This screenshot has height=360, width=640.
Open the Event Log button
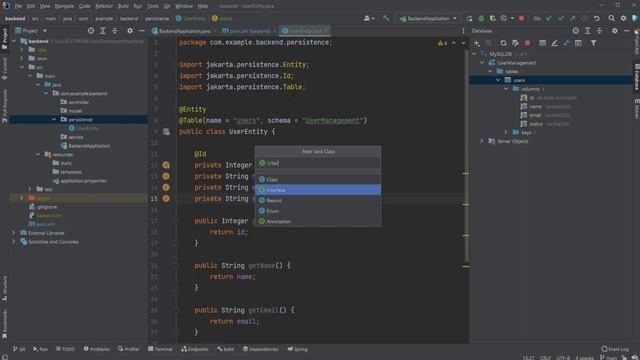pyautogui.click(x=615, y=349)
